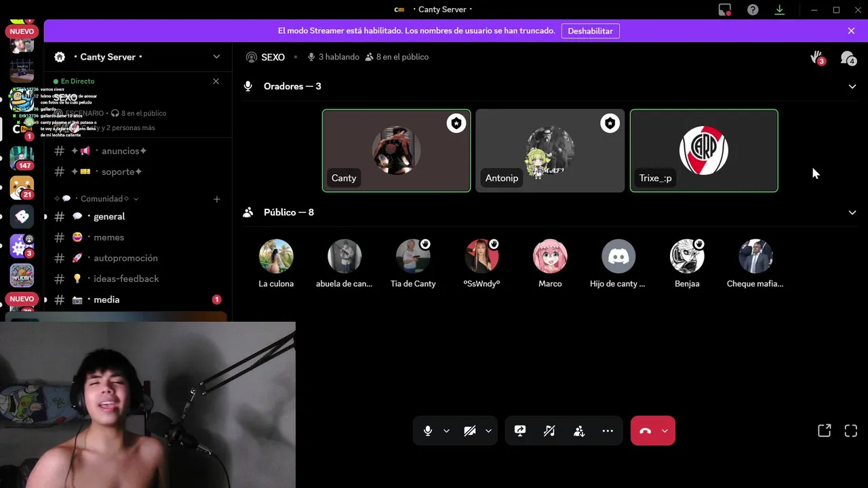Click the green download update icon
Image resolution: width=868 pixels, height=488 pixels.
pyautogui.click(x=779, y=9)
